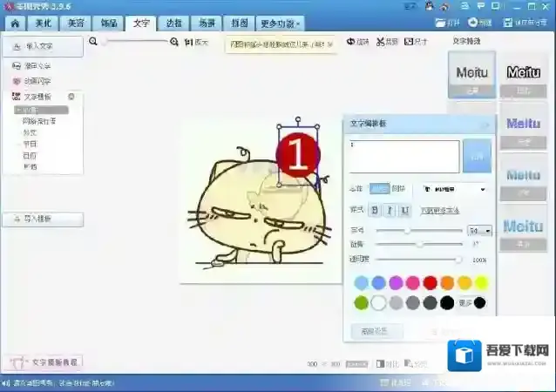Adjust the 透明度 opacity slider

click(419, 260)
